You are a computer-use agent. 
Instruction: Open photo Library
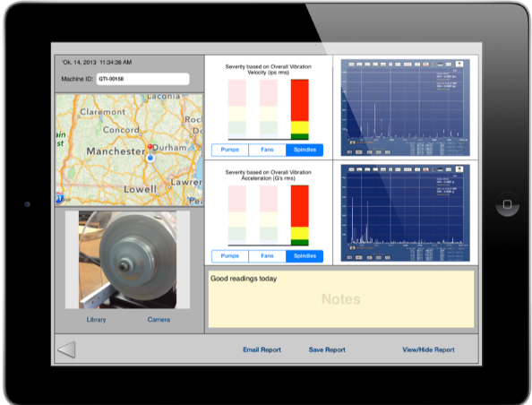(x=96, y=320)
